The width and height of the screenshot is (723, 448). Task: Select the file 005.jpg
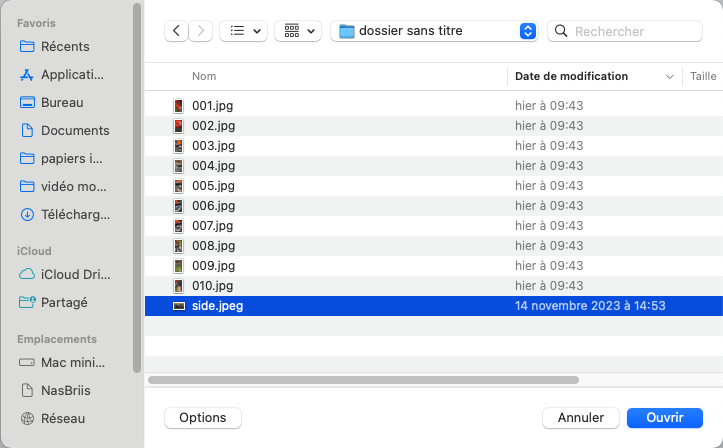(x=213, y=186)
